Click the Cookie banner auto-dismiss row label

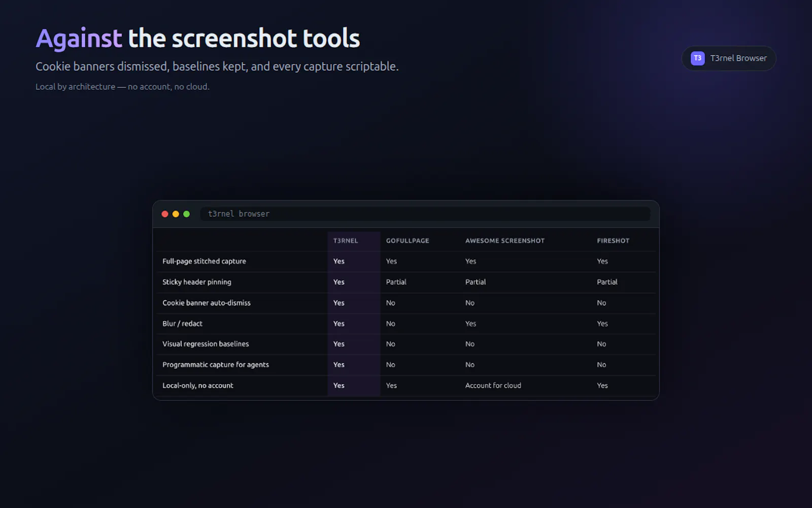click(x=207, y=303)
